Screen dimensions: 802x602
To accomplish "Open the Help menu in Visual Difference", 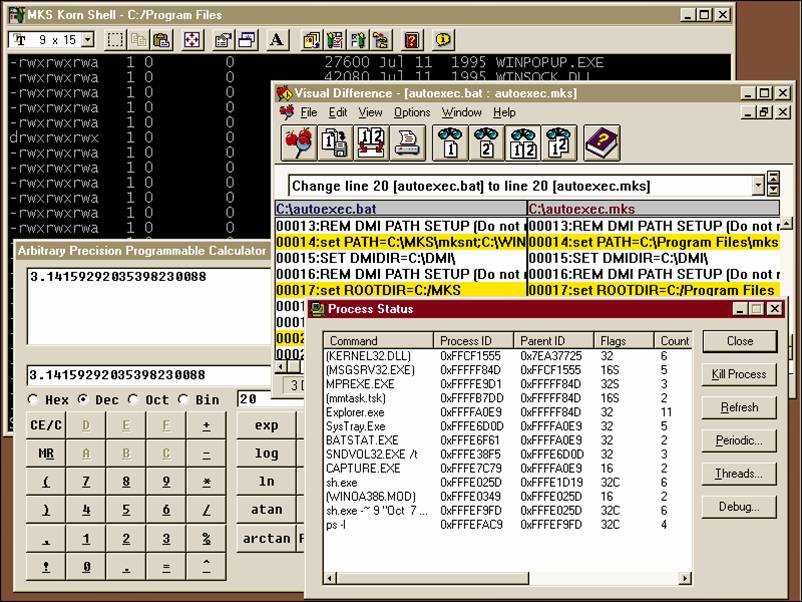I will pyautogui.click(x=504, y=112).
